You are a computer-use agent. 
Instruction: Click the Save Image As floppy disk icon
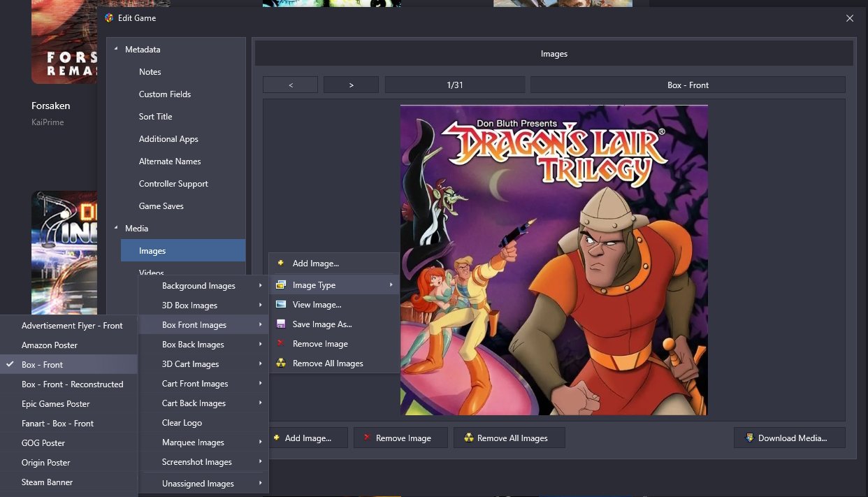click(280, 324)
